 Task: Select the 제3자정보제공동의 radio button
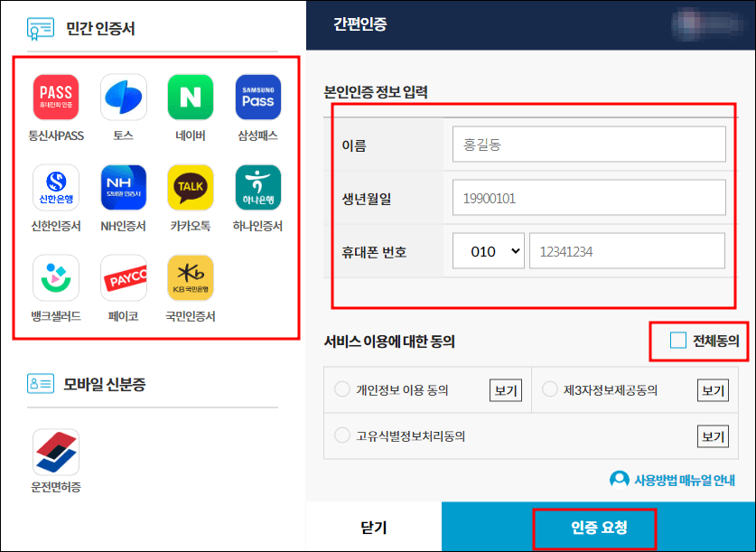[x=550, y=389]
